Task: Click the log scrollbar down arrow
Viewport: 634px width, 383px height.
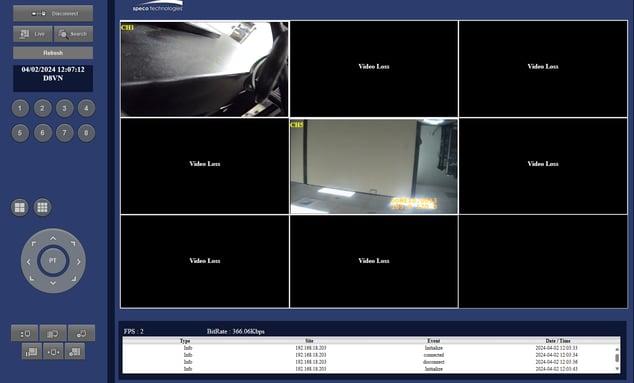Action: click(x=617, y=368)
